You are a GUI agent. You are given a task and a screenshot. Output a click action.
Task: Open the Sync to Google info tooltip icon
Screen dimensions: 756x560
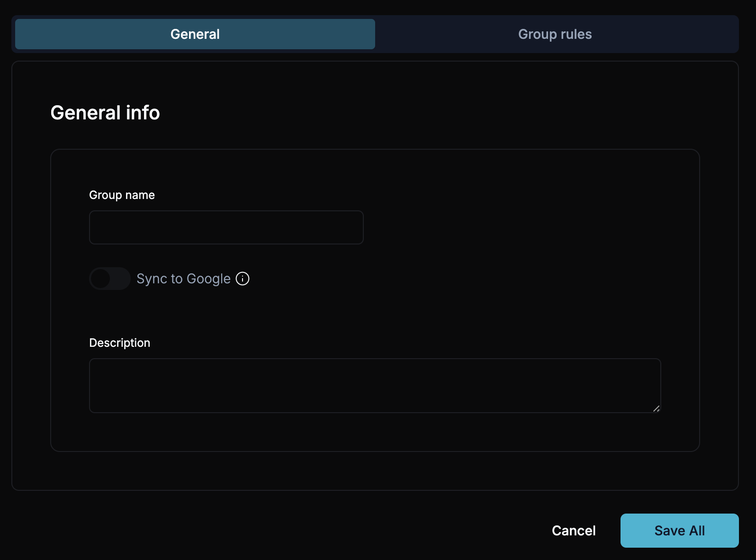pos(243,279)
